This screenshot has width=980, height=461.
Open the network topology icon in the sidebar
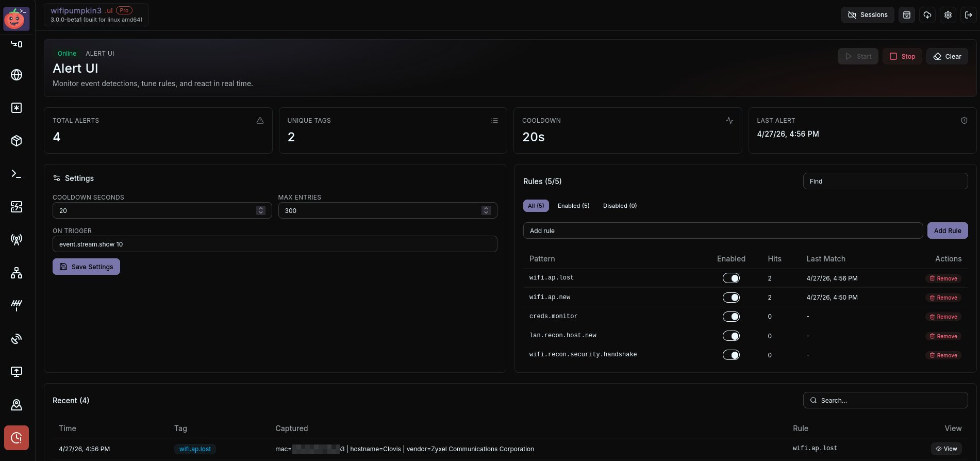16,273
